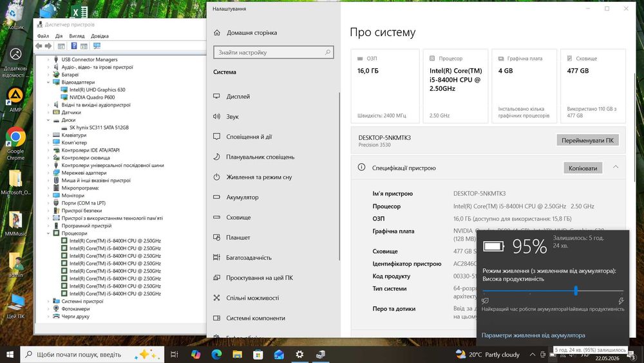Click the power mode slider handle
Screen dimensions: 644x363
(x=576, y=291)
